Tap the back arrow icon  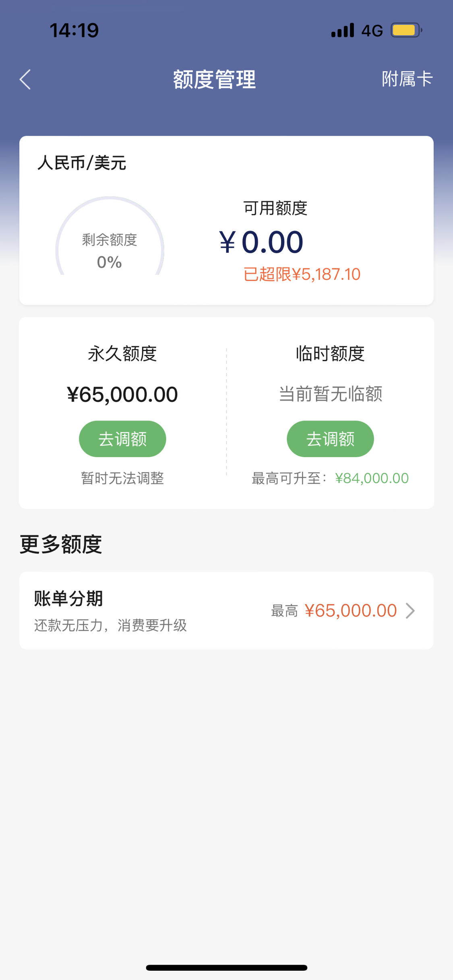(25, 79)
